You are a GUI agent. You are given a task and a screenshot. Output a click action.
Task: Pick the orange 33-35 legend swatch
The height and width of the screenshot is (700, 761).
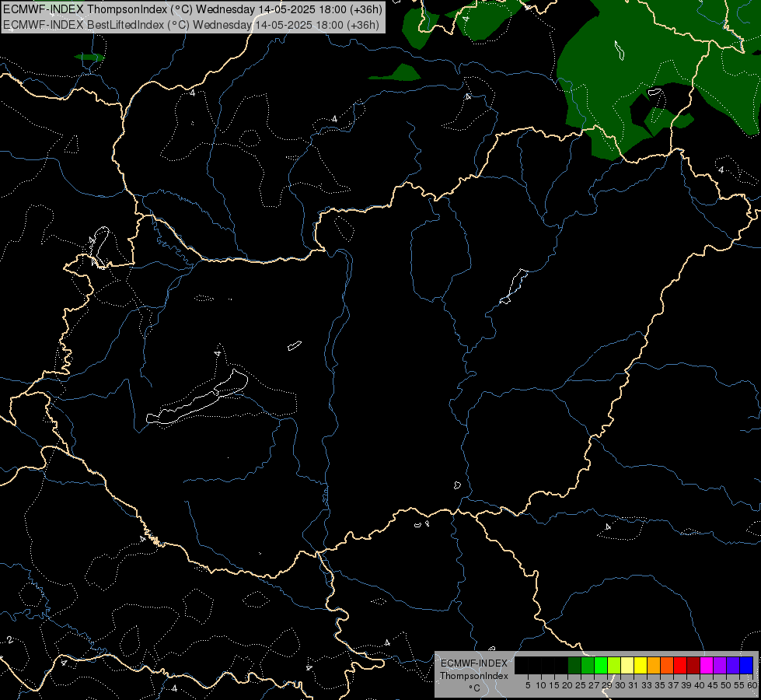tap(654, 665)
